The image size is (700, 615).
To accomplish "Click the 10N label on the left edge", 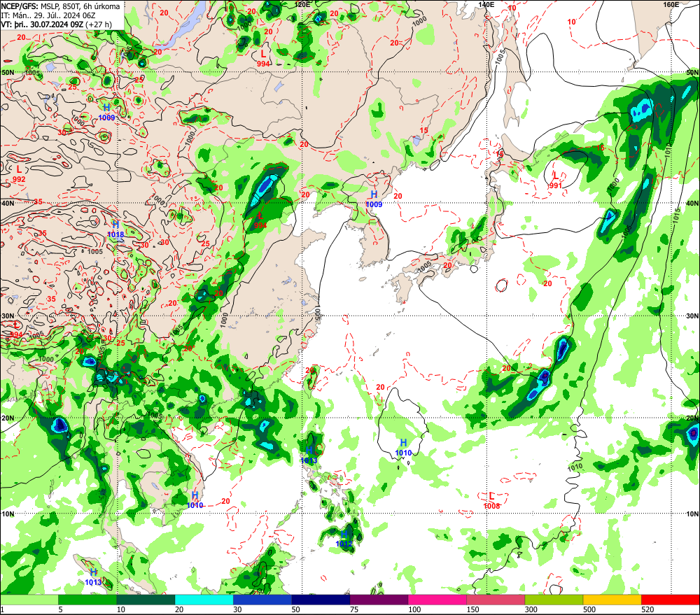I will click(x=8, y=514).
